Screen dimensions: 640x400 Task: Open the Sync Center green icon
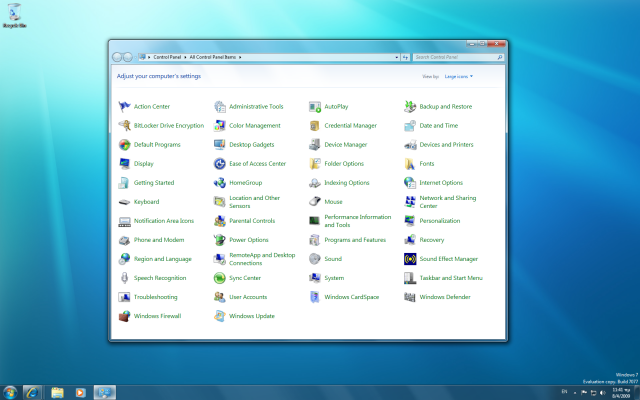pyautogui.click(x=220, y=278)
